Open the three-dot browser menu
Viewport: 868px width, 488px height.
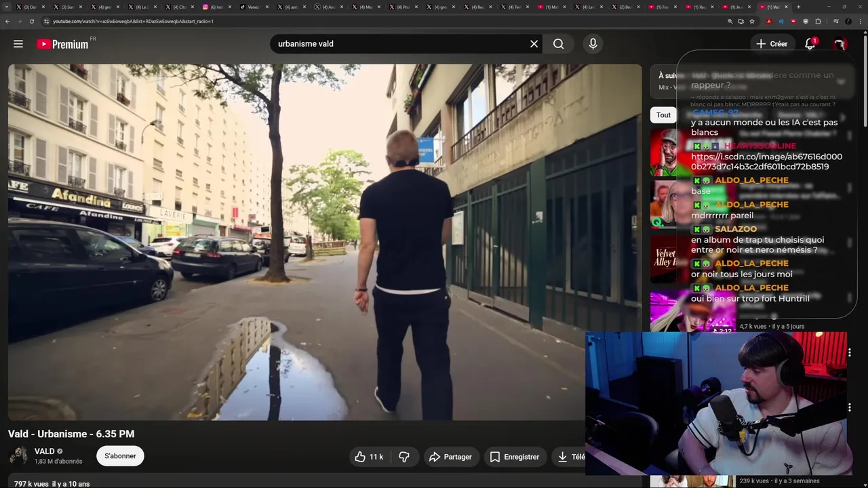[x=861, y=21]
